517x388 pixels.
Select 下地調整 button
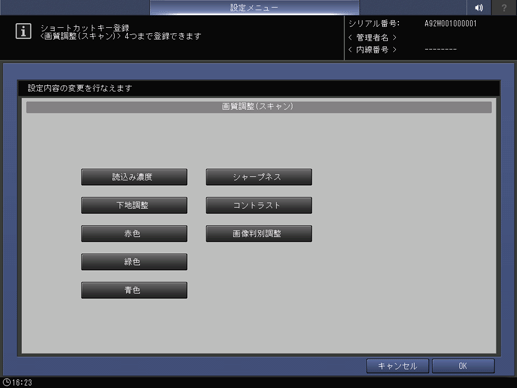(134, 205)
